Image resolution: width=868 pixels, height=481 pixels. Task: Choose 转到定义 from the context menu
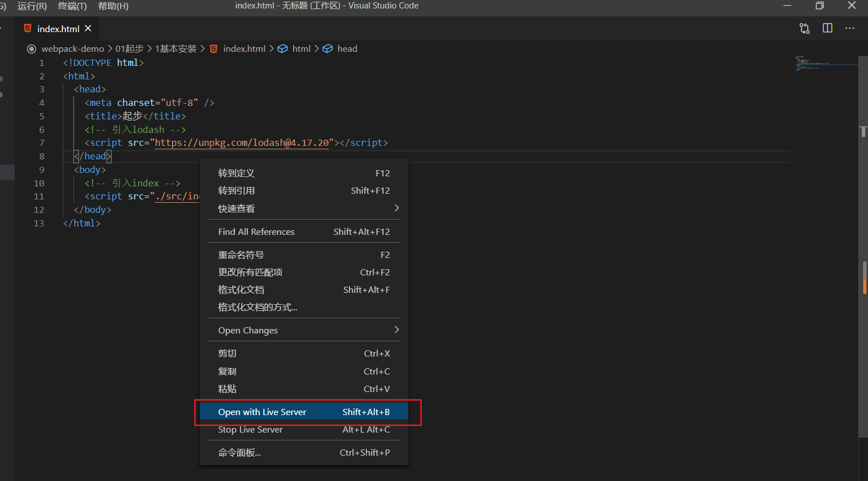304,173
